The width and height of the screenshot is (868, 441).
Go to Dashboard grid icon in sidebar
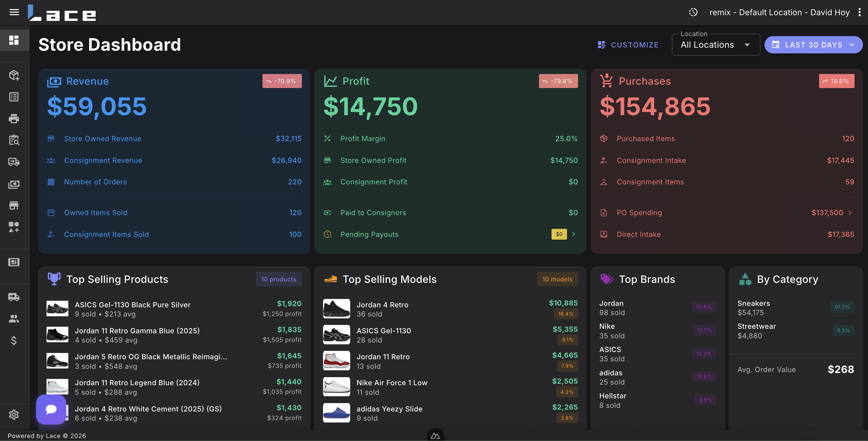(14, 40)
